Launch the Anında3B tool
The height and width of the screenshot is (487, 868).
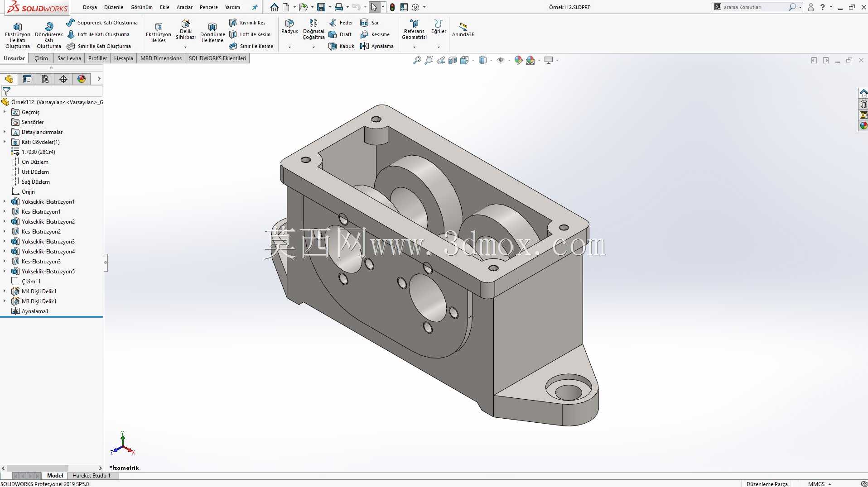tap(463, 30)
